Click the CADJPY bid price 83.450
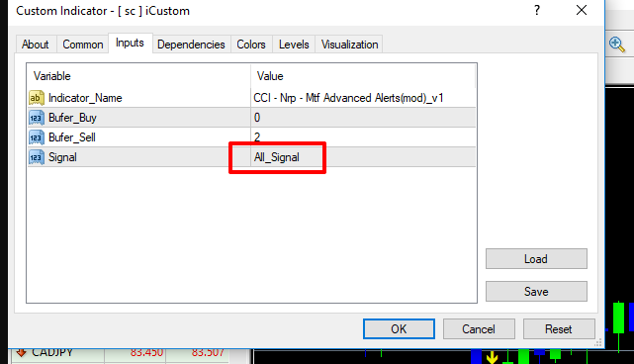The image size is (634, 364). (146, 353)
